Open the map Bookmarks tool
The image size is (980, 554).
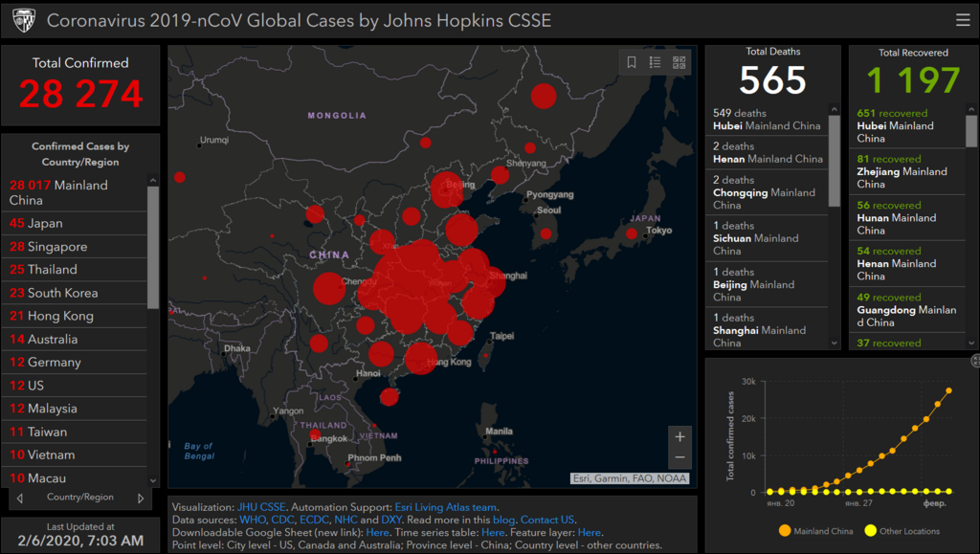(x=632, y=62)
